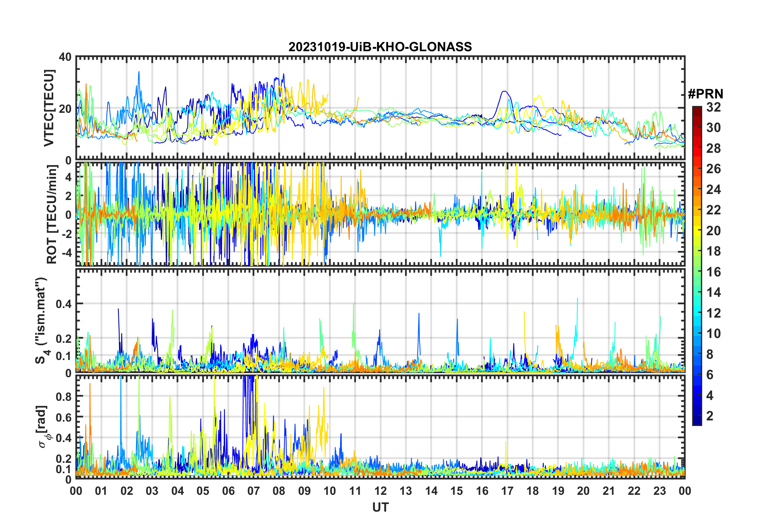Screen dimensions: 761x532
Task: Click PRN colorbar tick label 16
Action: point(714,272)
